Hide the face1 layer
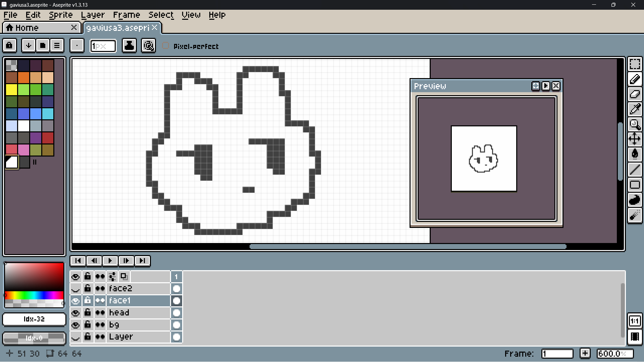Image resolution: width=644 pixels, height=362 pixels. (x=75, y=301)
